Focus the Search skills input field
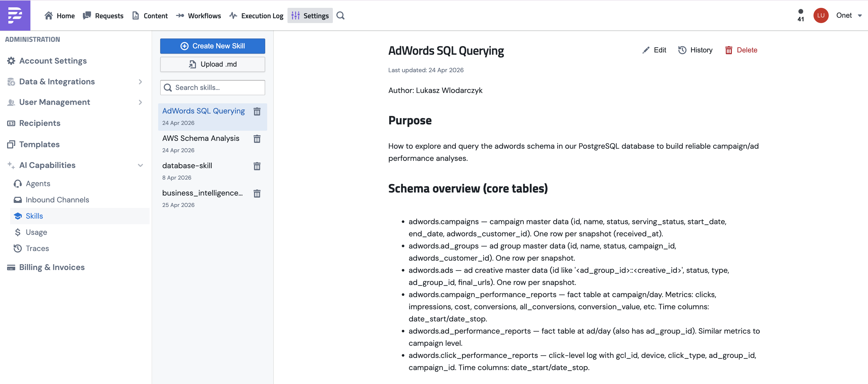This screenshot has width=868, height=384. click(x=213, y=87)
